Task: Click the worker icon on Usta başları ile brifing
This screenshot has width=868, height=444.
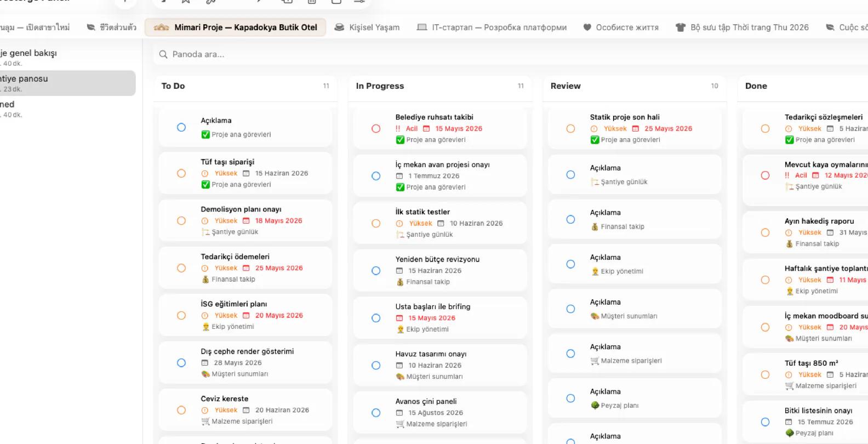Action: coord(400,329)
